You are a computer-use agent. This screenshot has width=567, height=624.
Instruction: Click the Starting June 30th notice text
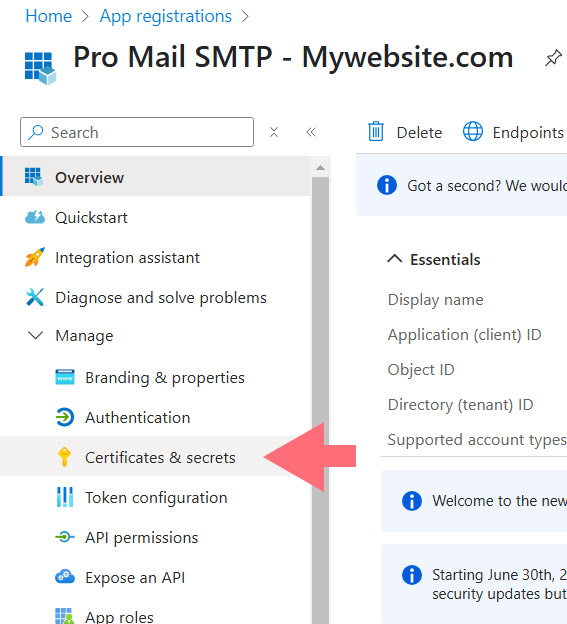tap(499, 584)
